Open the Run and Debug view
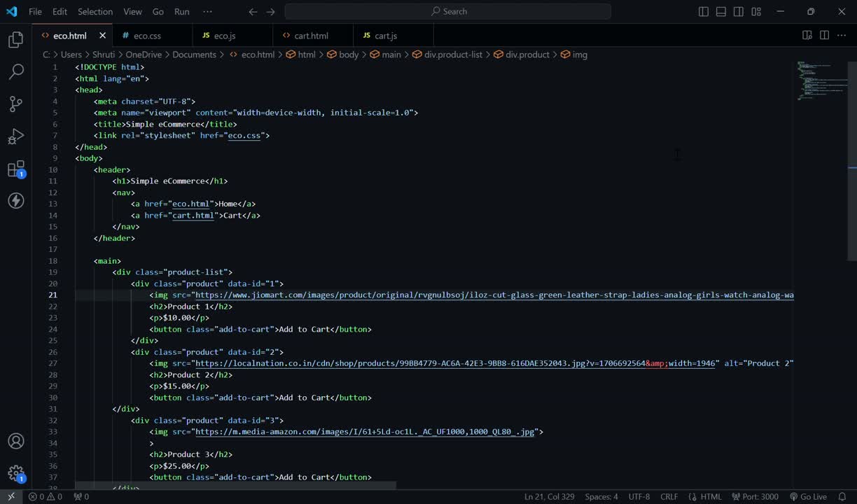The width and height of the screenshot is (857, 504). click(15, 136)
